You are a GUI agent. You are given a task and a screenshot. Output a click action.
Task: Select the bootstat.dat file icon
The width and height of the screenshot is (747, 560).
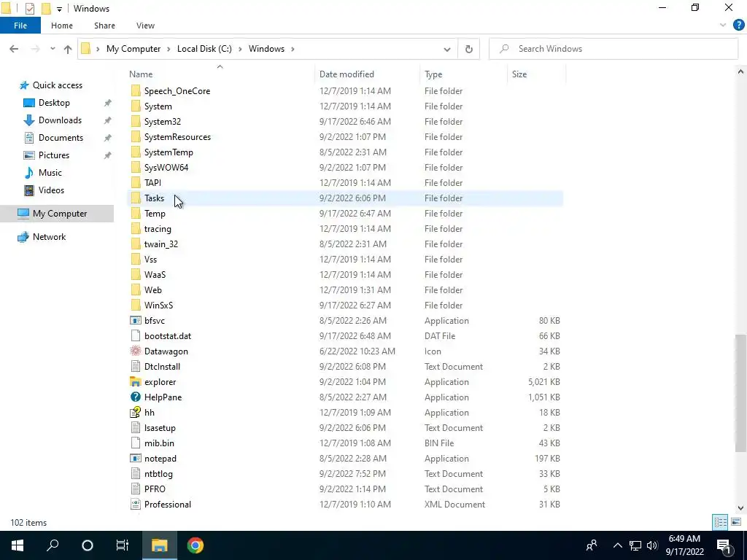pyautogui.click(x=136, y=335)
